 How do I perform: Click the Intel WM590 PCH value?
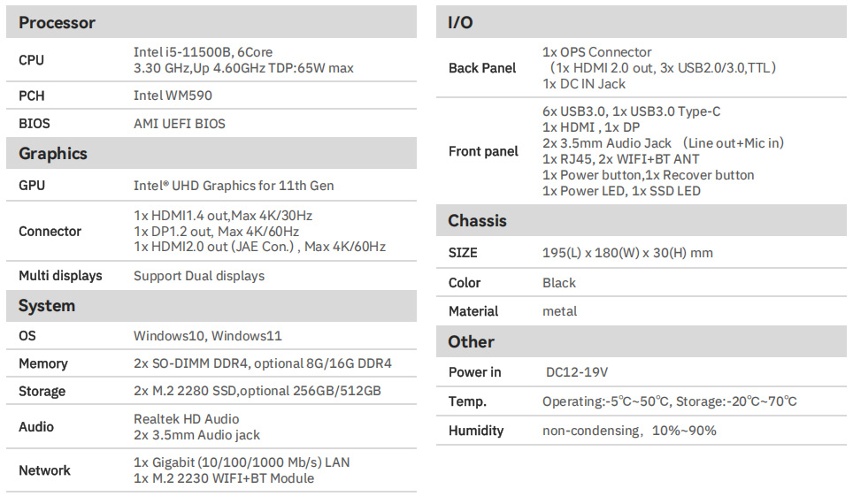[173, 95]
